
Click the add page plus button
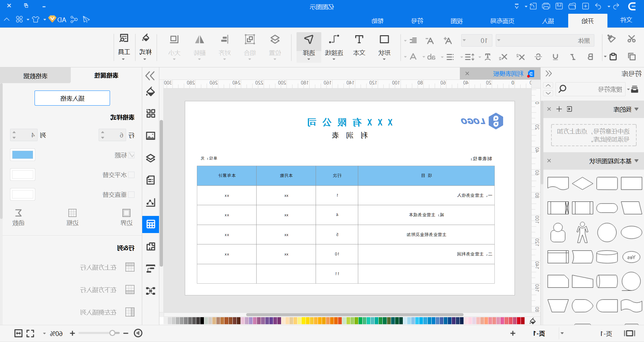point(513,333)
